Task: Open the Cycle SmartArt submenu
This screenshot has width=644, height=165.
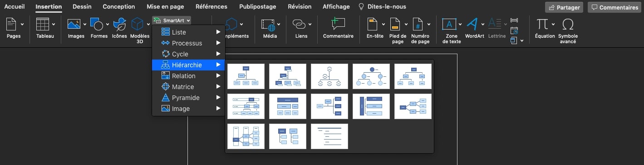Action: click(188, 54)
